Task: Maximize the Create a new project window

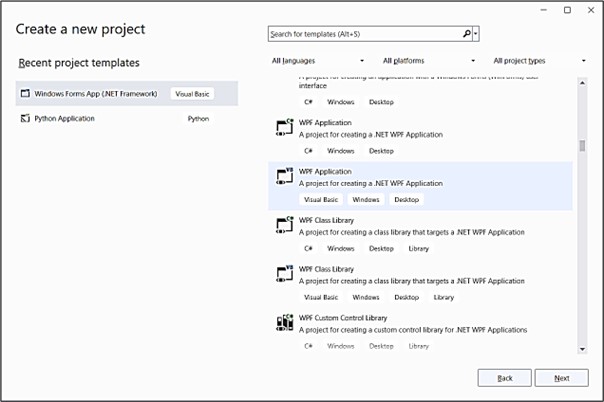Action: 567,10
